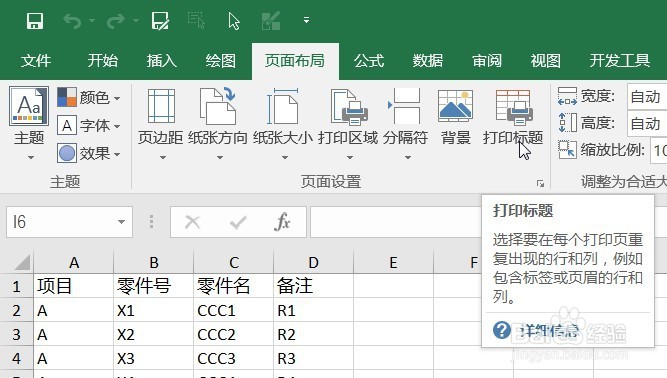Select column C header
The height and width of the screenshot is (378, 667).
pyautogui.click(x=234, y=262)
